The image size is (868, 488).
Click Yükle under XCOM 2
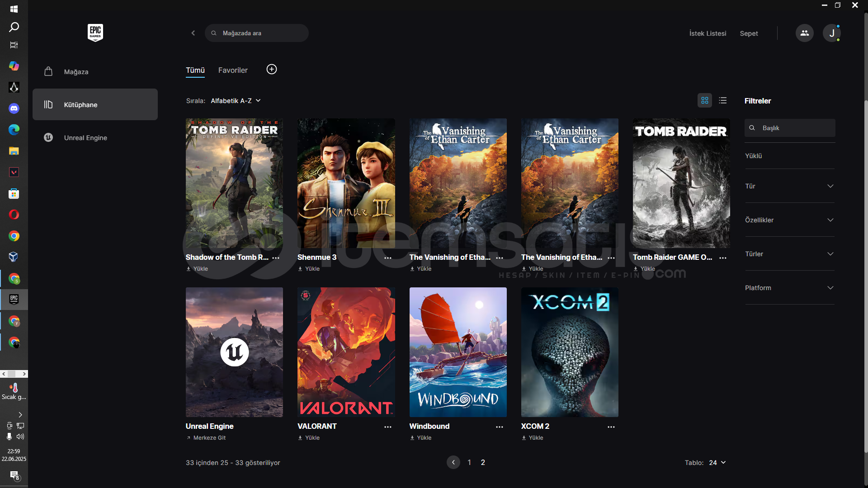click(533, 437)
